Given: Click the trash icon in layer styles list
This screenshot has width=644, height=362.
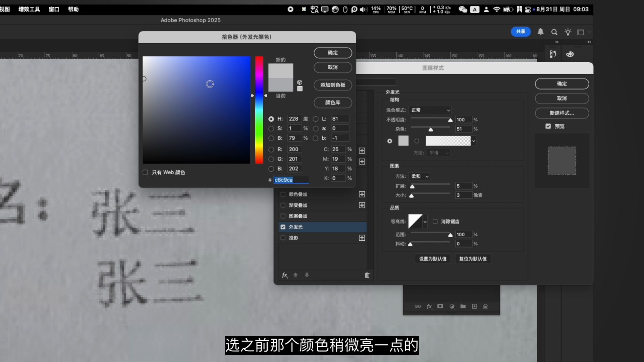Looking at the screenshot, I should 367,275.
